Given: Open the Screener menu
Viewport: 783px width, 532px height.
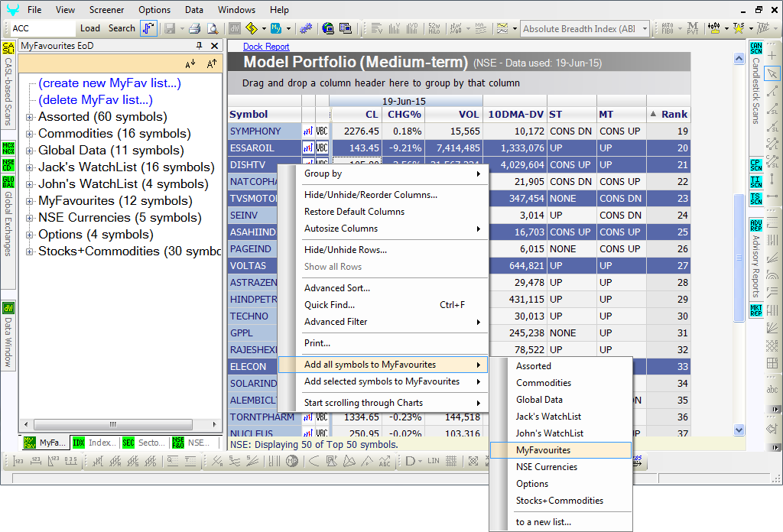Looking at the screenshot, I should pos(106,9).
